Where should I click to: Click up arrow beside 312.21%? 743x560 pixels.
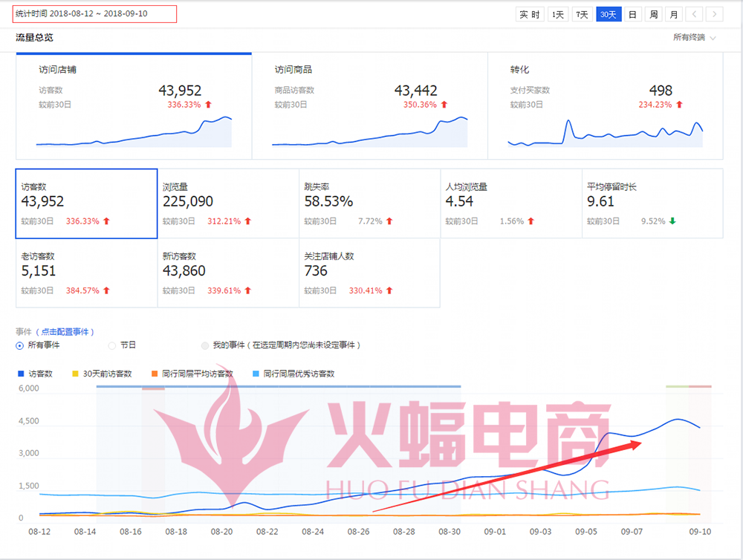point(248,221)
